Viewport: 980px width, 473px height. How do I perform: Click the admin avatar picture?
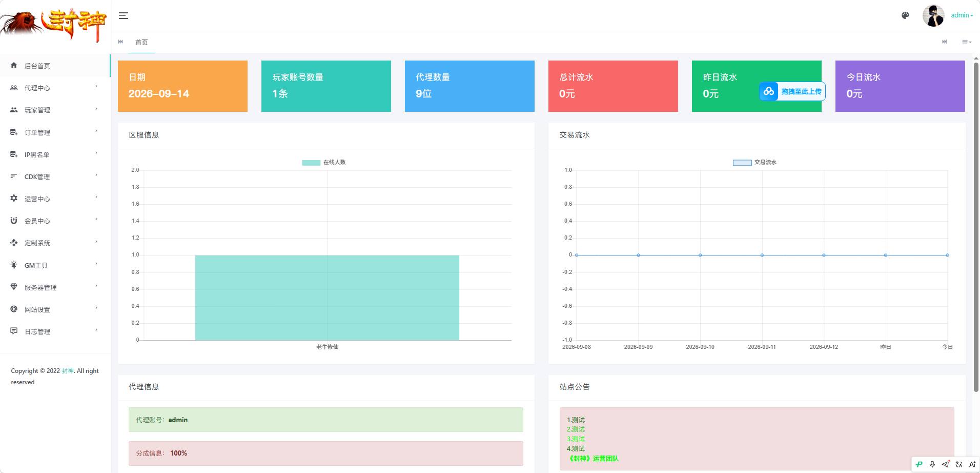point(933,15)
